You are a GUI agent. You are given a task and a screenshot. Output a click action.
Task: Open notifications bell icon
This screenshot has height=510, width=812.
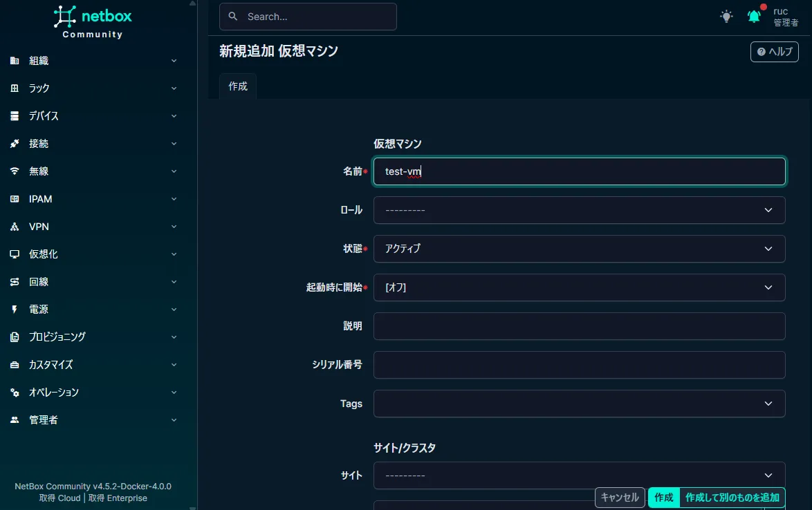[755, 17]
